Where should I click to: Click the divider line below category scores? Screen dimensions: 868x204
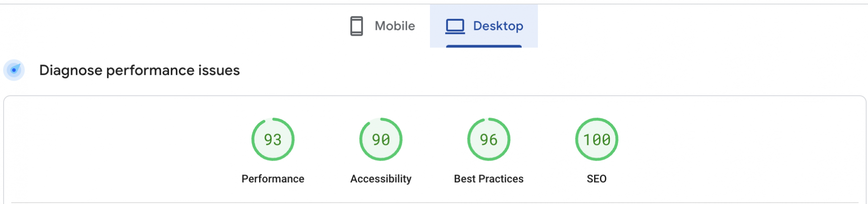coord(435,203)
